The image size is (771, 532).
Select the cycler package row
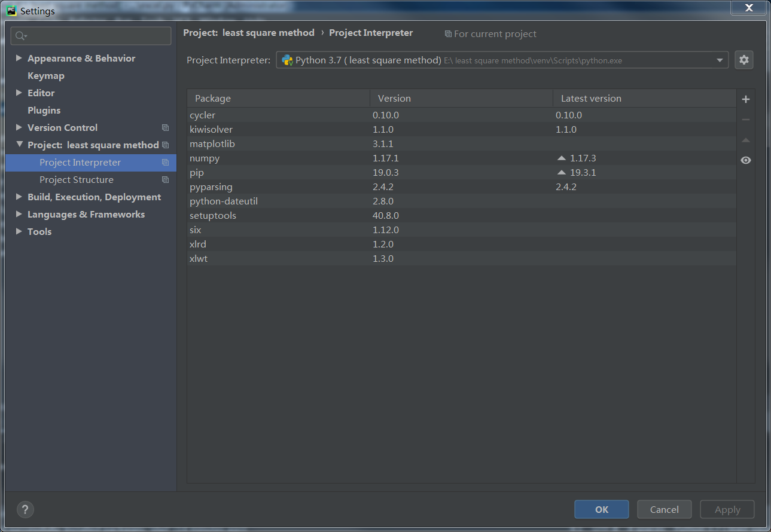coord(461,115)
